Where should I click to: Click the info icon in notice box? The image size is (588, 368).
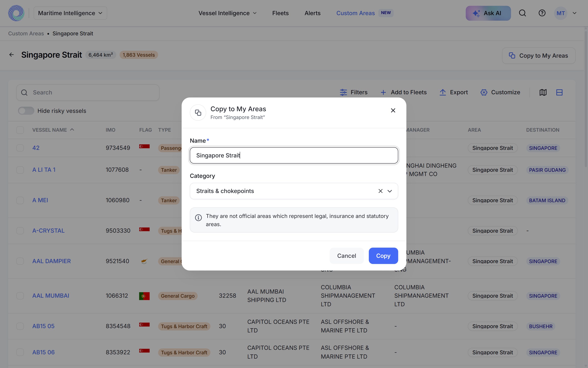[198, 218]
